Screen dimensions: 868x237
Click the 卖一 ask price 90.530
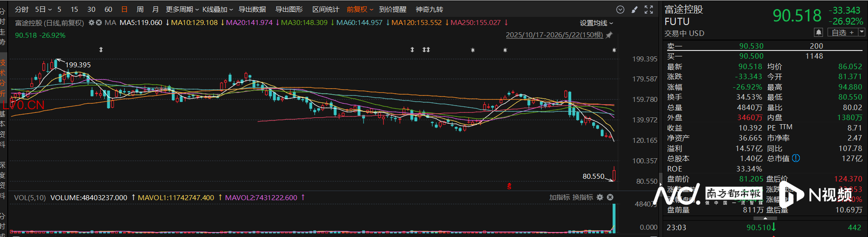pos(751,46)
